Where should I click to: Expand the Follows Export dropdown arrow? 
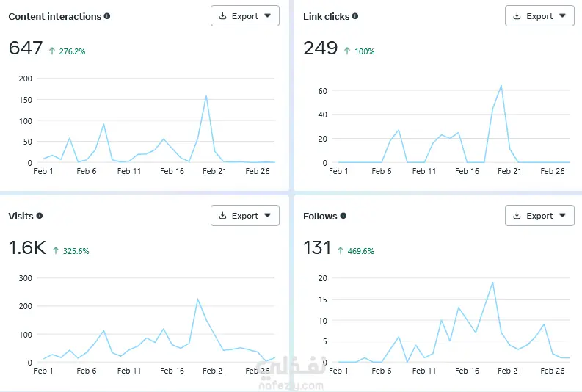(x=562, y=215)
